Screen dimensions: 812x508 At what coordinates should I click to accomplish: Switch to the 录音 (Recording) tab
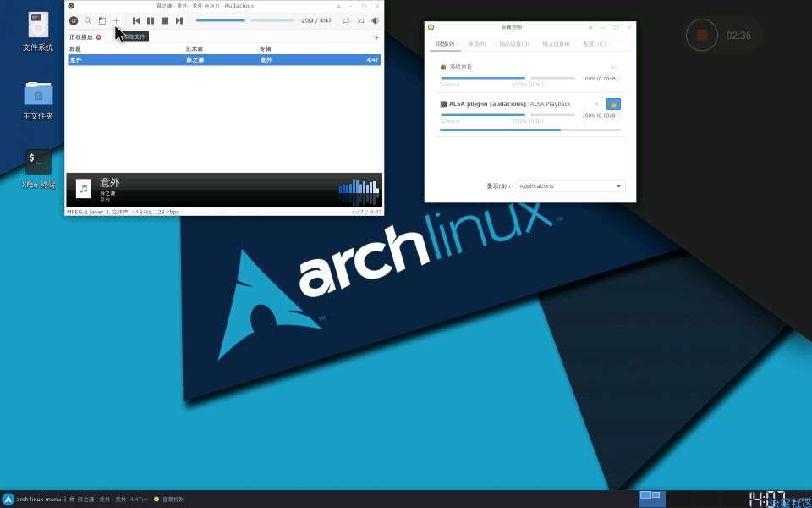click(x=476, y=44)
